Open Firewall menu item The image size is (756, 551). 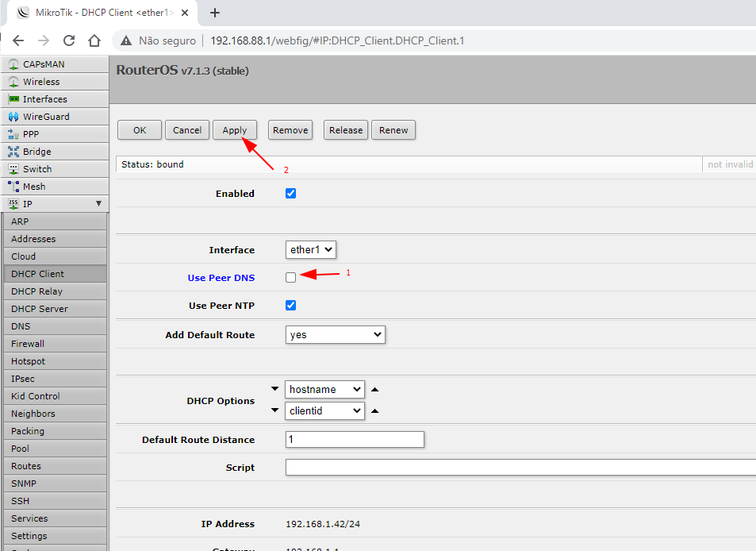[x=55, y=344]
